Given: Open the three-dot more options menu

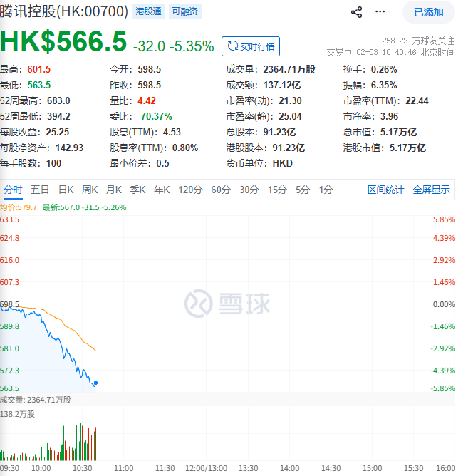Looking at the screenshot, I should click(x=380, y=12).
